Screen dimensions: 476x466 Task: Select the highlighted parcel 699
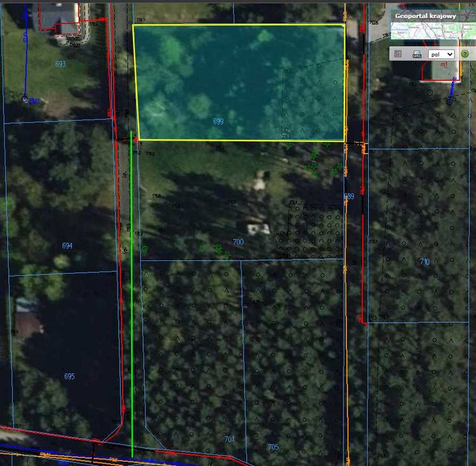click(x=240, y=82)
